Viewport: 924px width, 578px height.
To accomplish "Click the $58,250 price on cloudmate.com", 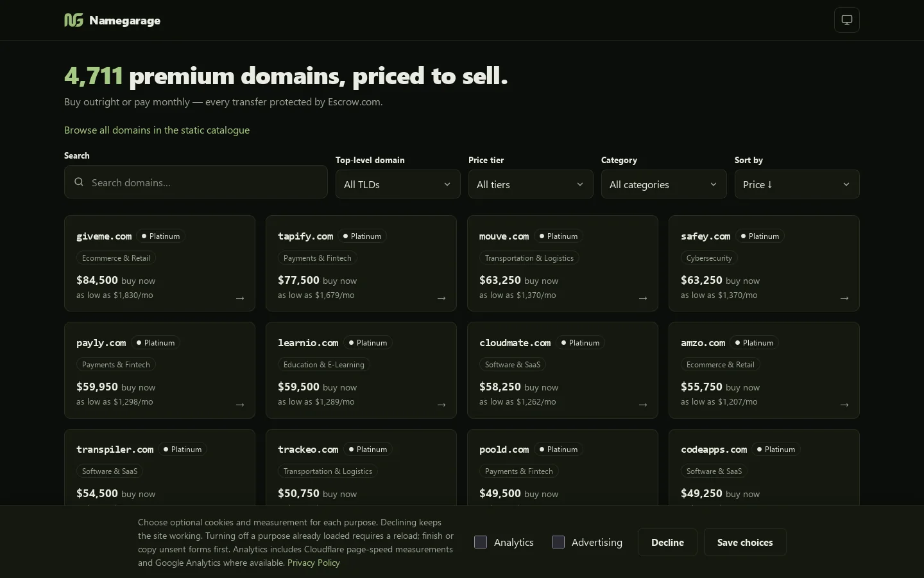I will pos(500,387).
